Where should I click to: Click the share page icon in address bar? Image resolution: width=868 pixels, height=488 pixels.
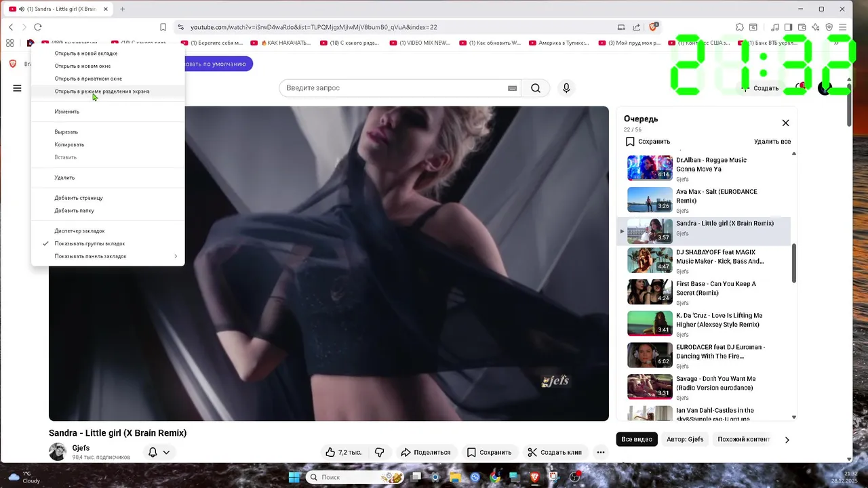tap(636, 27)
